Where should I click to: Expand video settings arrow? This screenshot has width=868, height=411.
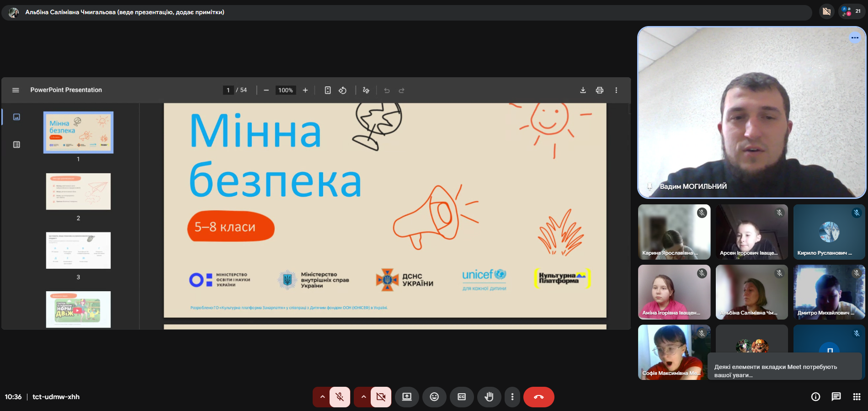(x=363, y=397)
